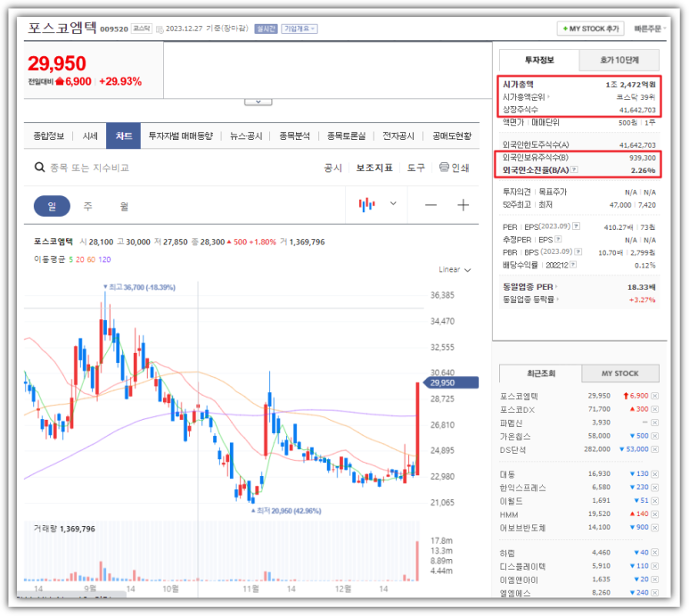The width and height of the screenshot is (689, 616).
Task: Open the 시세 tab
Action: click(x=90, y=136)
